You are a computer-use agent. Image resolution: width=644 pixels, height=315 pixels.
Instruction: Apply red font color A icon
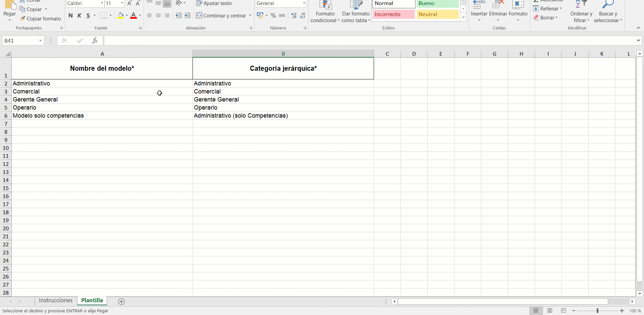[x=133, y=15]
